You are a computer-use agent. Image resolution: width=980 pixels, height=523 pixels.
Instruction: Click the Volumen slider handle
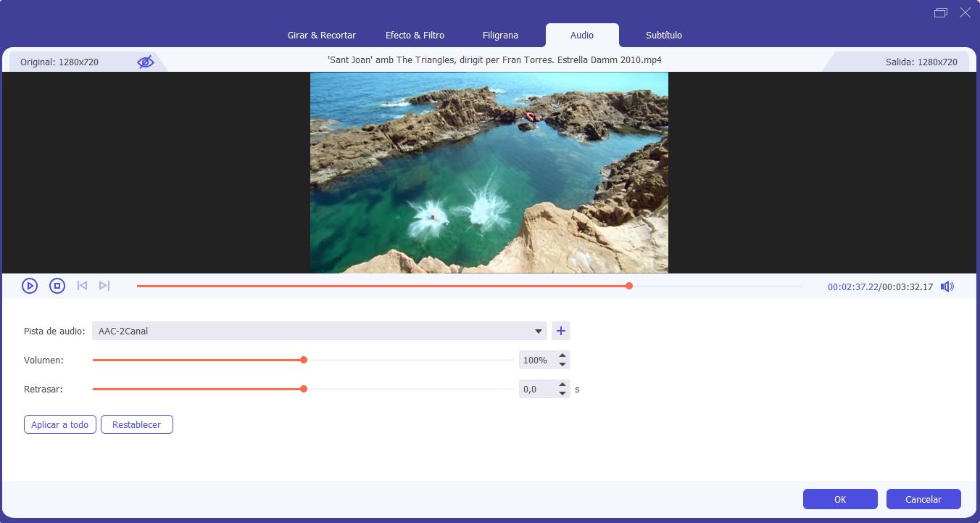[304, 360]
